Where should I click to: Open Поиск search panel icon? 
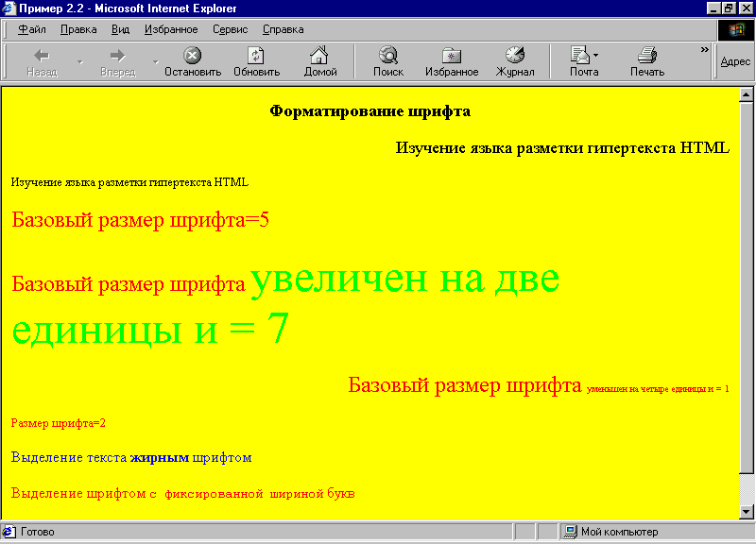click(x=388, y=56)
